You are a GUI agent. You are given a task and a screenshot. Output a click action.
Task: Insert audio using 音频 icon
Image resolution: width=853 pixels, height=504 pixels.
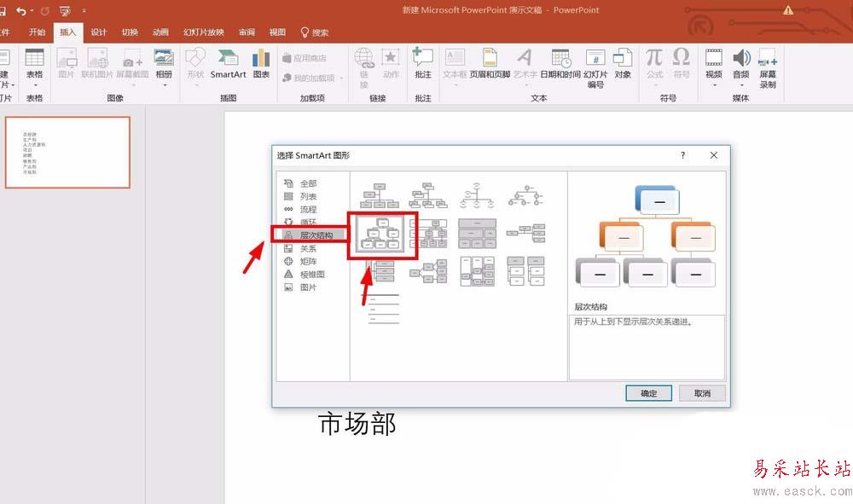[x=741, y=63]
